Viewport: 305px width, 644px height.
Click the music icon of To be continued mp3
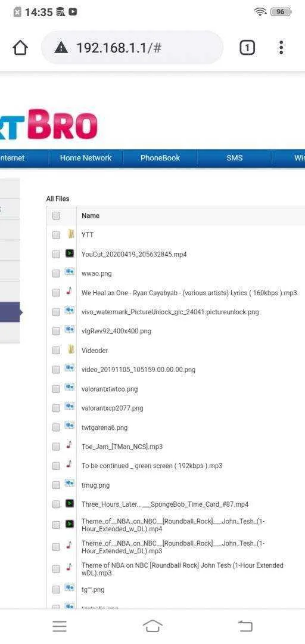69,464
